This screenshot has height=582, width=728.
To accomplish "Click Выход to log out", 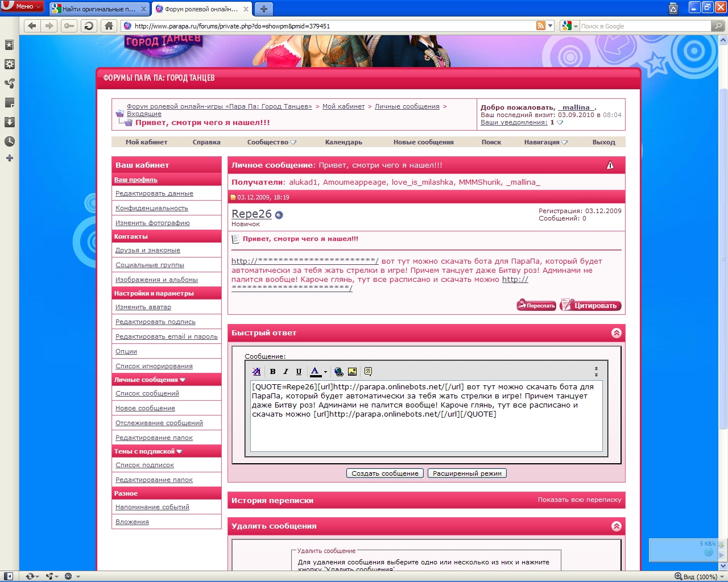I will click(x=603, y=142).
